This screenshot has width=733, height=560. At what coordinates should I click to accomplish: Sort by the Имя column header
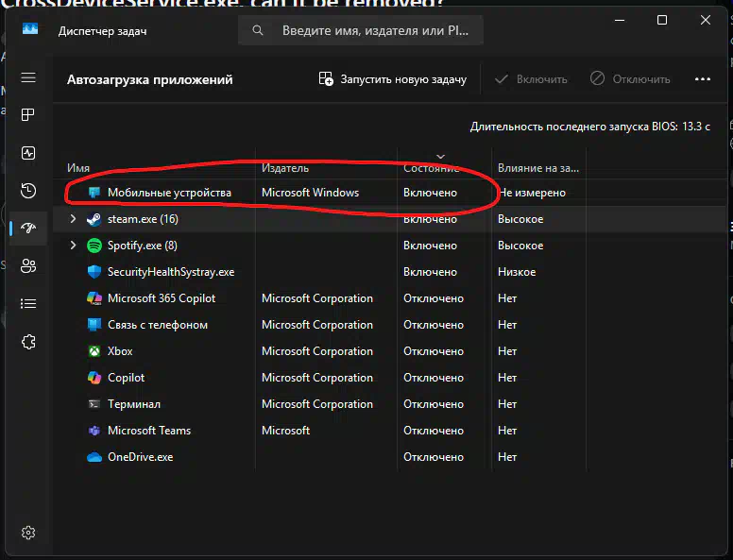click(x=78, y=168)
